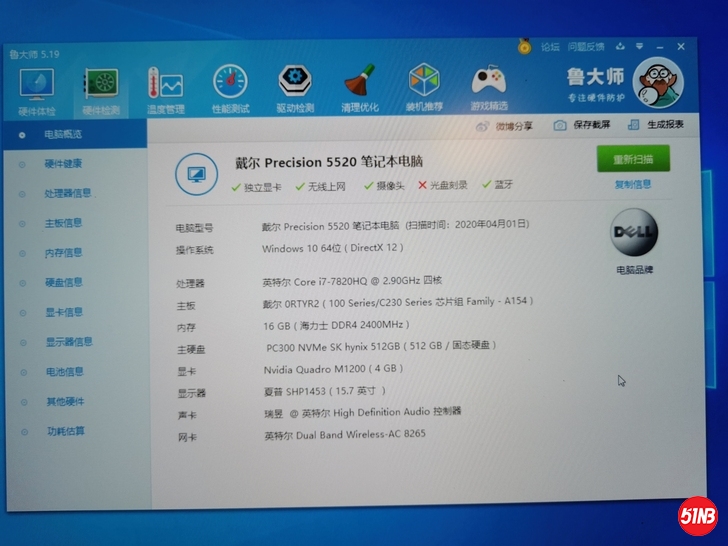Click the heading 戴尔 Precision 5520 笔记本电脑

pyautogui.click(x=329, y=162)
